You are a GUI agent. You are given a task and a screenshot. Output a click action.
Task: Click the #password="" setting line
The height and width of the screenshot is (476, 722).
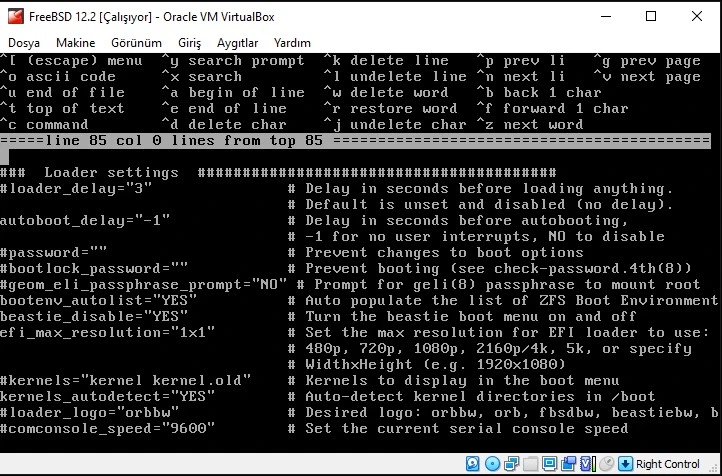(53, 252)
